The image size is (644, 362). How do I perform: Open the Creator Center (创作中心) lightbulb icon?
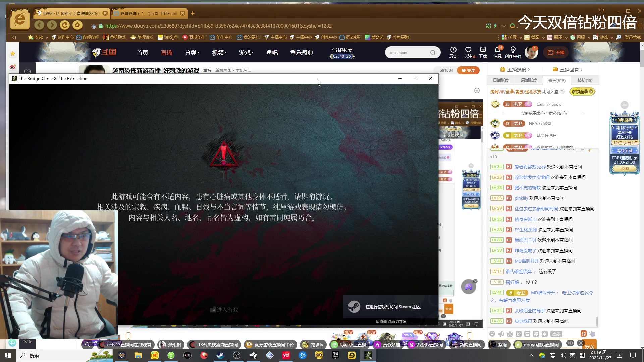513,50
